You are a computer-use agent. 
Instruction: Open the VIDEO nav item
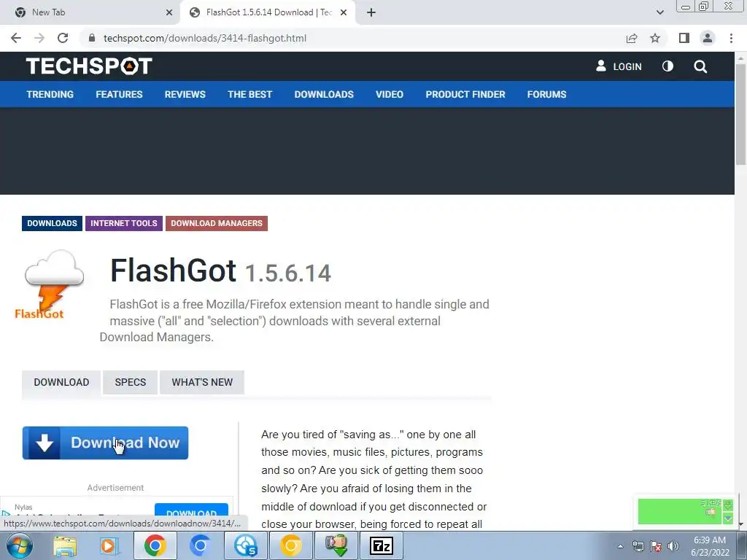pyautogui.click(x=390, y=94)
